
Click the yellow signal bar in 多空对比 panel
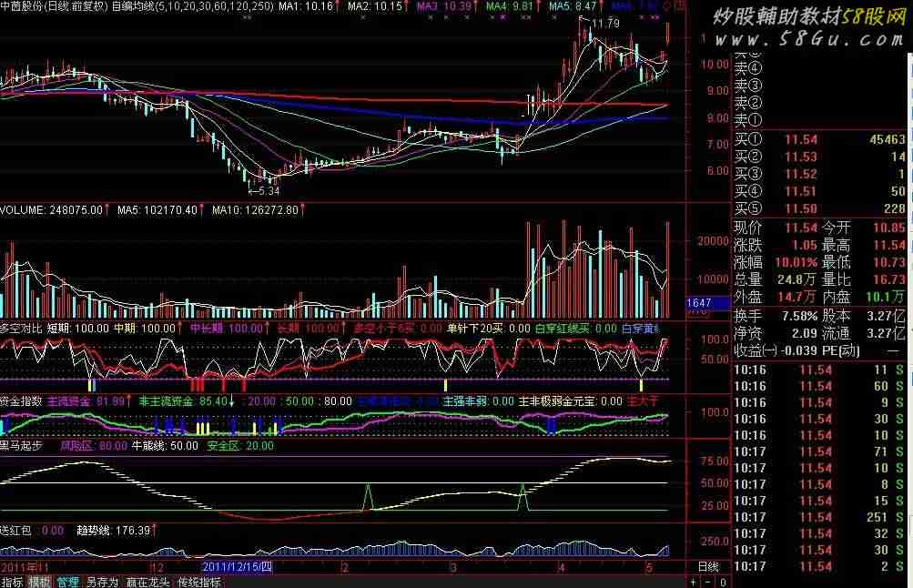444,383
